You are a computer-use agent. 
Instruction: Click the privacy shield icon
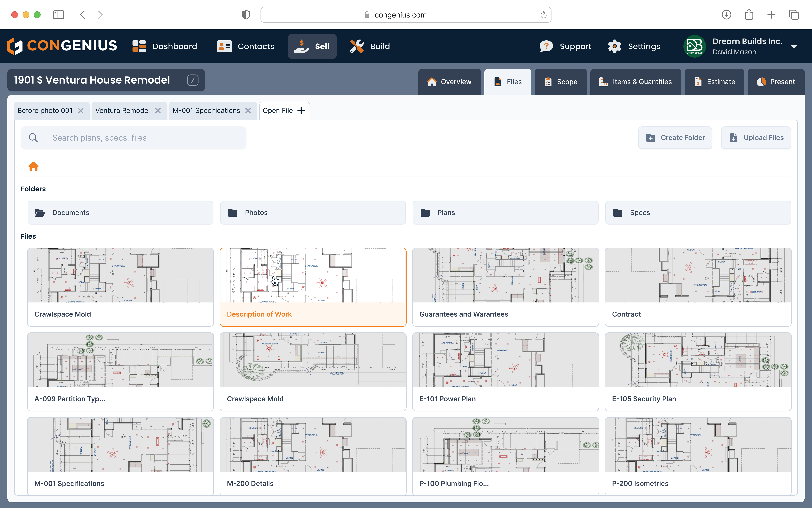pyautogui.click(x=246, y=15)
